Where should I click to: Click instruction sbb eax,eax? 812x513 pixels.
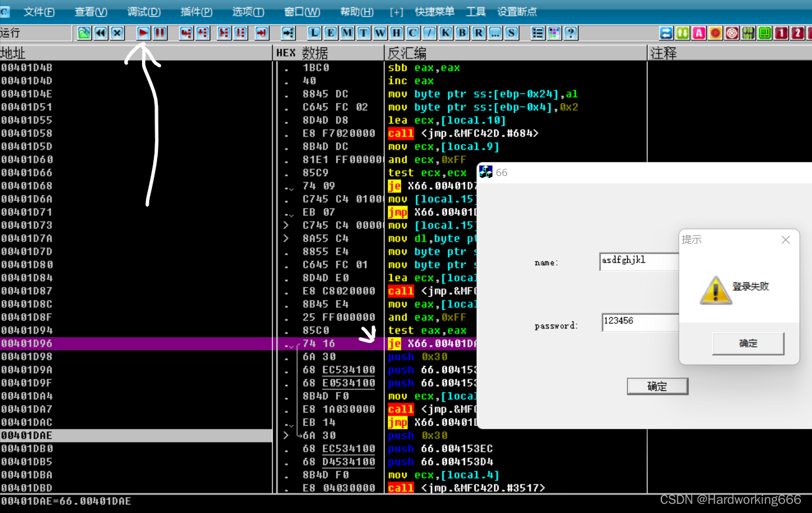click(x=424, y=68)
